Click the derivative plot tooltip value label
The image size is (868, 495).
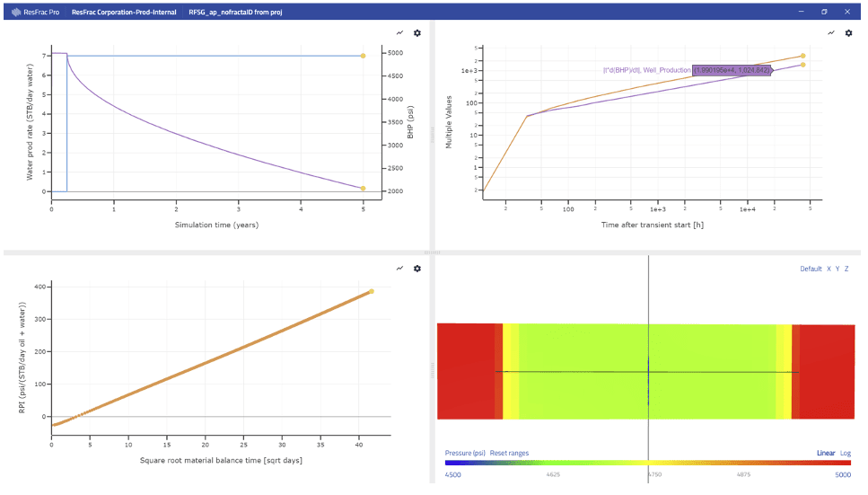732,70
